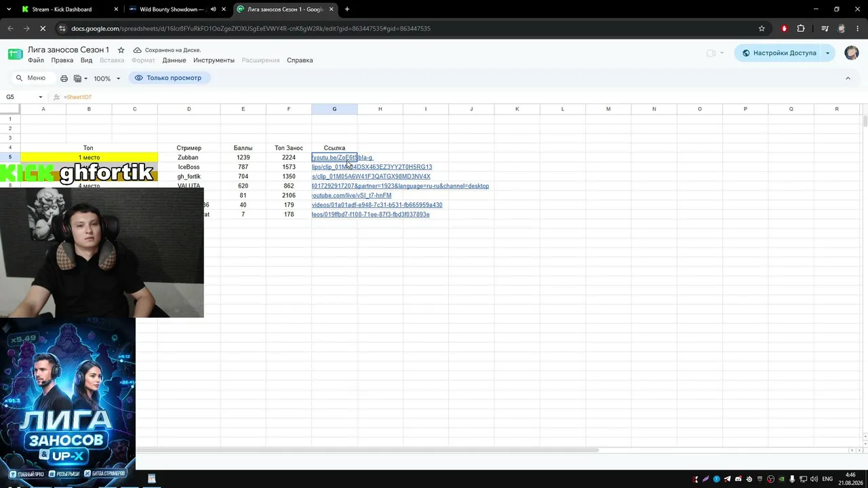The height and width of the screenshot is (488, 868).
Task: Switch the ENG input language indicator
Action: point(827,479)
